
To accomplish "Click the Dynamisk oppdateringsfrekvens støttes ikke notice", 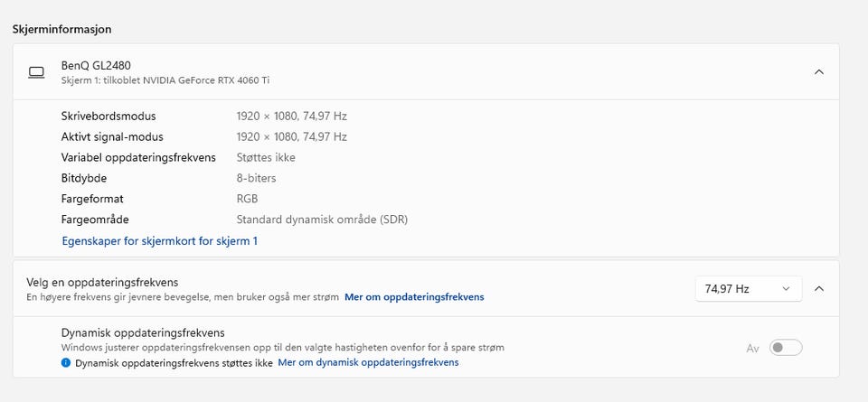I will 174,363.
